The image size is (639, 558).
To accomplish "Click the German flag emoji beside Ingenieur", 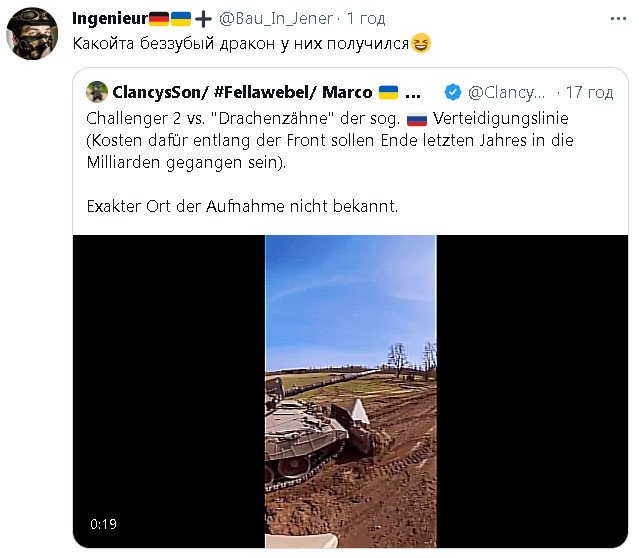I will click(x=159, y=19).
